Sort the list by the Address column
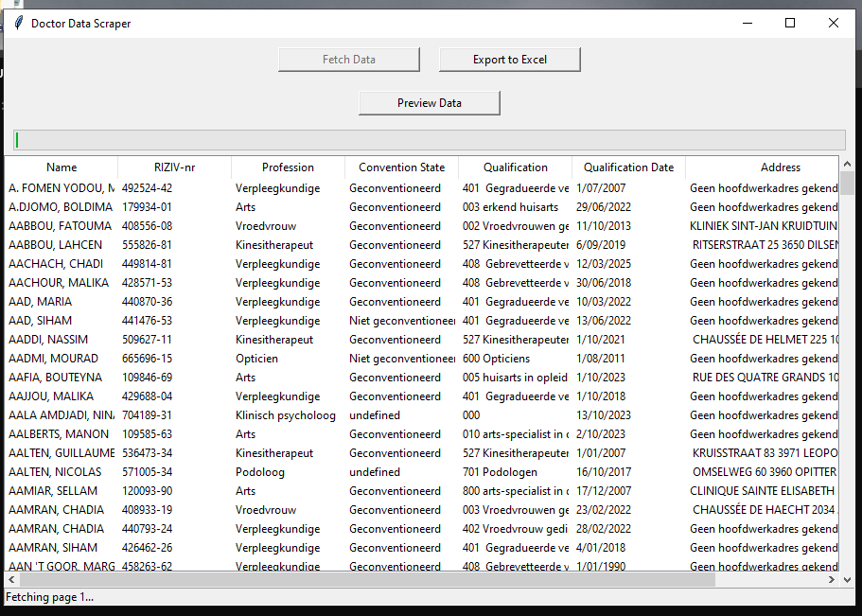Image resolution: width=862 pixels, height=616 pixels. click(x=780, y=167)
